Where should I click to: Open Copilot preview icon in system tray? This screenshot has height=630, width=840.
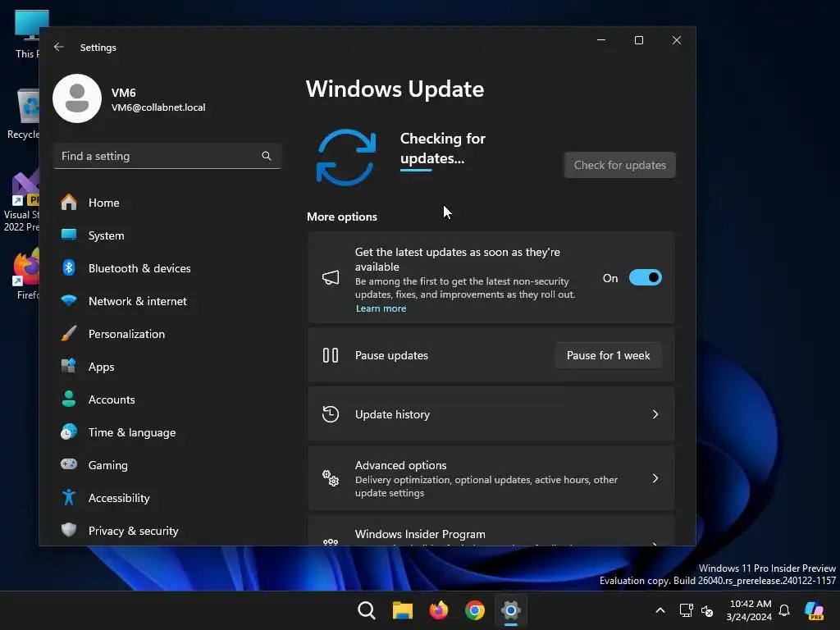[x=815, y=610]
